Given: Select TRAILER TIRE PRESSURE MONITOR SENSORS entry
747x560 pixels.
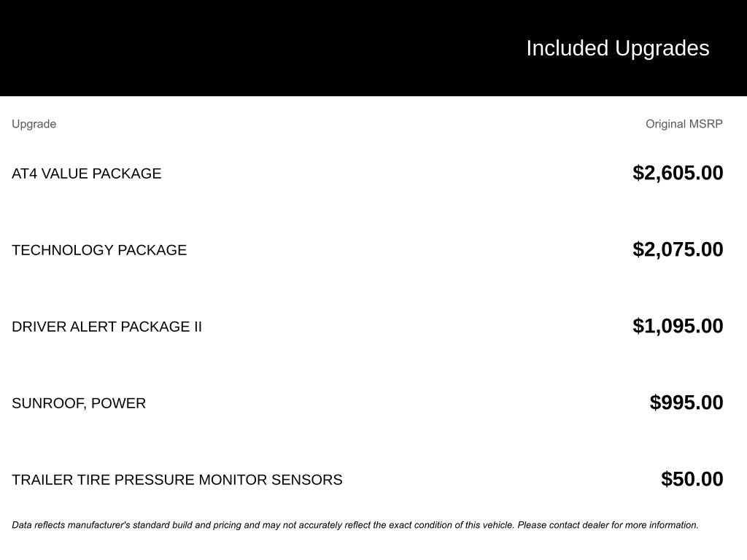Looking at the screenshot, I should coord(177,480).
